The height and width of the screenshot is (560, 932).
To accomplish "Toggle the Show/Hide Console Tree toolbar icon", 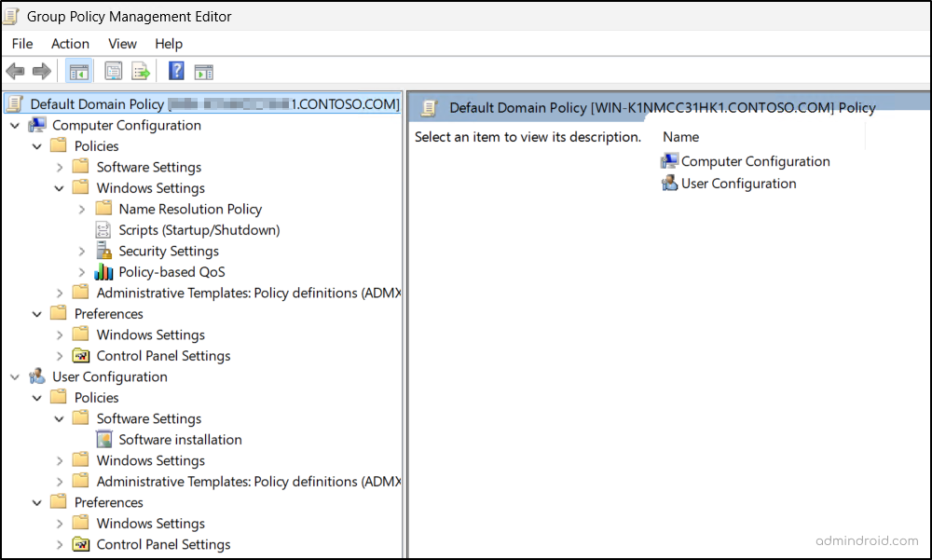I will 79,71.
